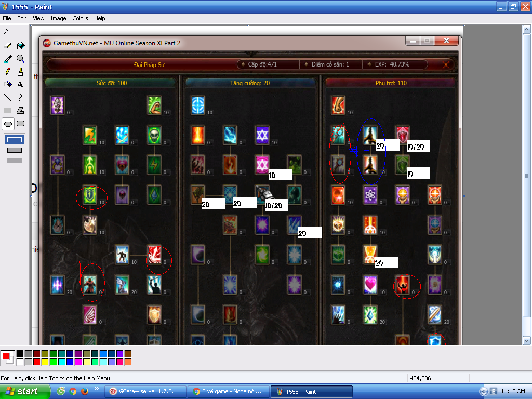This screenshot has width=532, height=399.
Task: Click the blue lightning skill icon
Action: point(230,135)
